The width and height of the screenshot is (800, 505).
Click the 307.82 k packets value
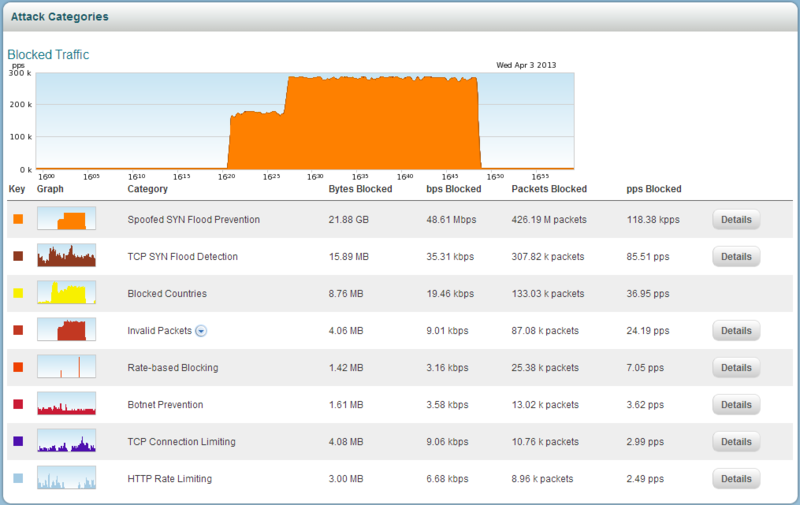click(548, 257)
